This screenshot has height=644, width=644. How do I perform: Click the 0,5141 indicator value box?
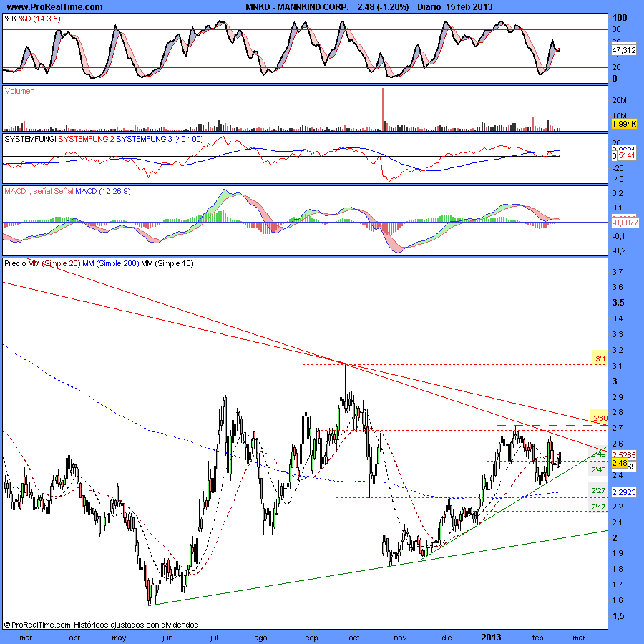623,156
